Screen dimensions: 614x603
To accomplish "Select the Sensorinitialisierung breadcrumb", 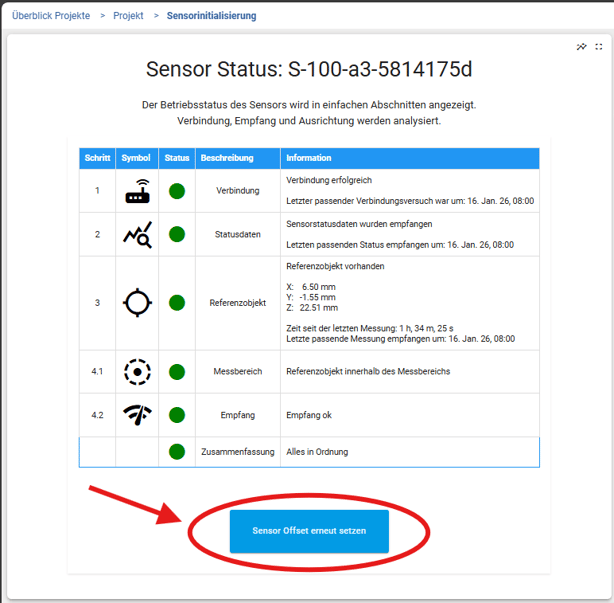I will coord(212,16).
